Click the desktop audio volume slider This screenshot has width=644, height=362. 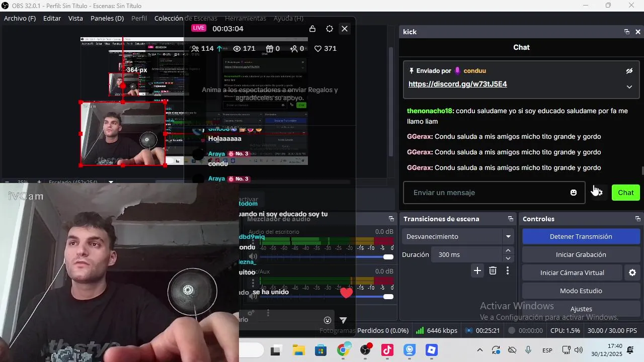click(327, 257)
